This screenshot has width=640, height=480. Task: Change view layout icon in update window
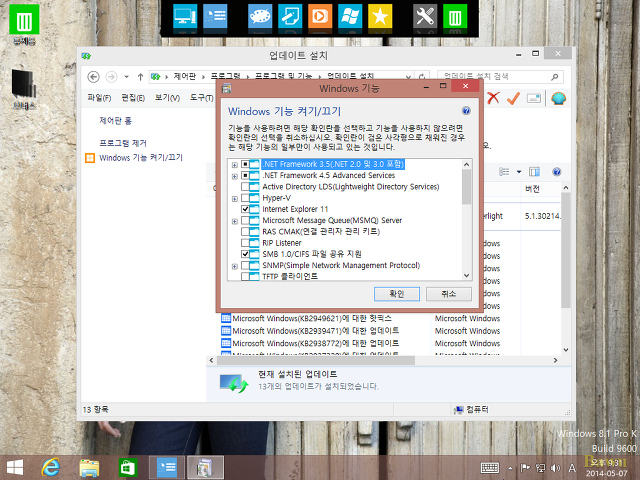[x=504, y=172]
